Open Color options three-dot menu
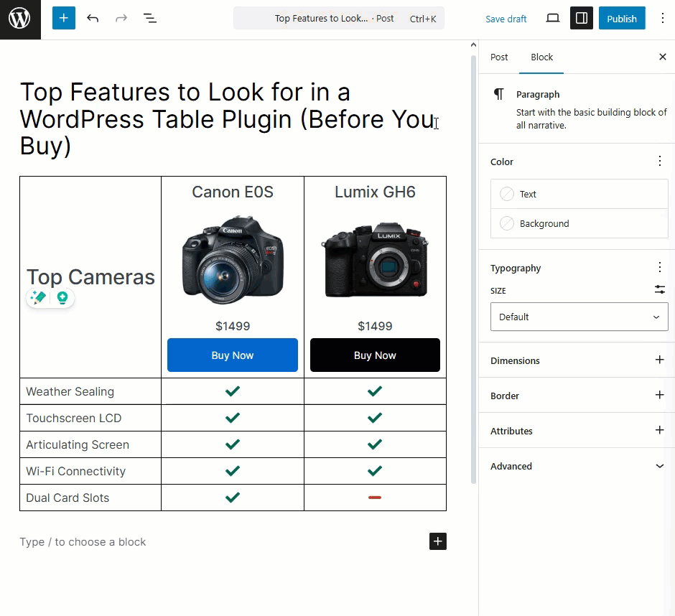This screenshot has height=616, width=675. 659,162
